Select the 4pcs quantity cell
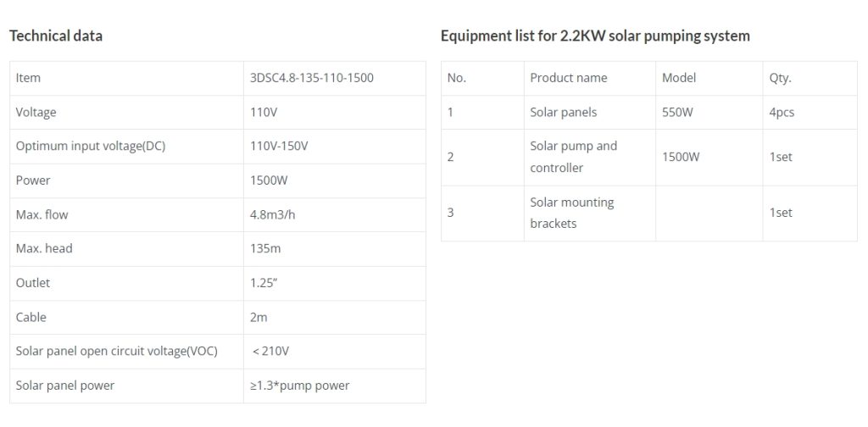This screenshot has height=427, width=868. pyautogui.click(x=810, y=113)
